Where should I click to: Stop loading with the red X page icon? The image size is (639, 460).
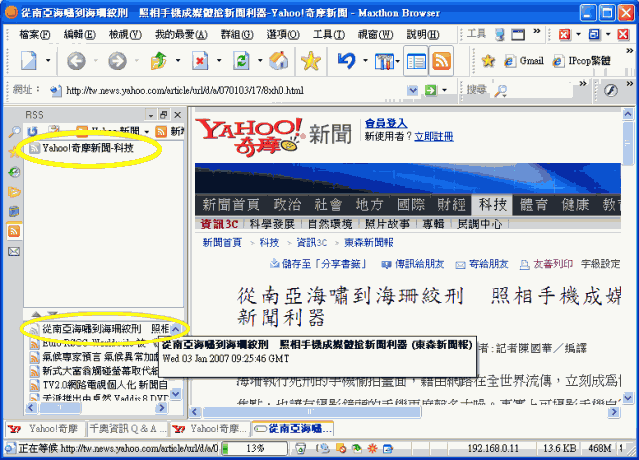200,61
